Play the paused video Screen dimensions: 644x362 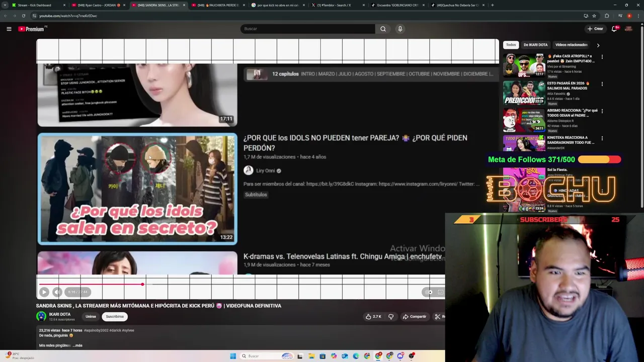[44, 292]
